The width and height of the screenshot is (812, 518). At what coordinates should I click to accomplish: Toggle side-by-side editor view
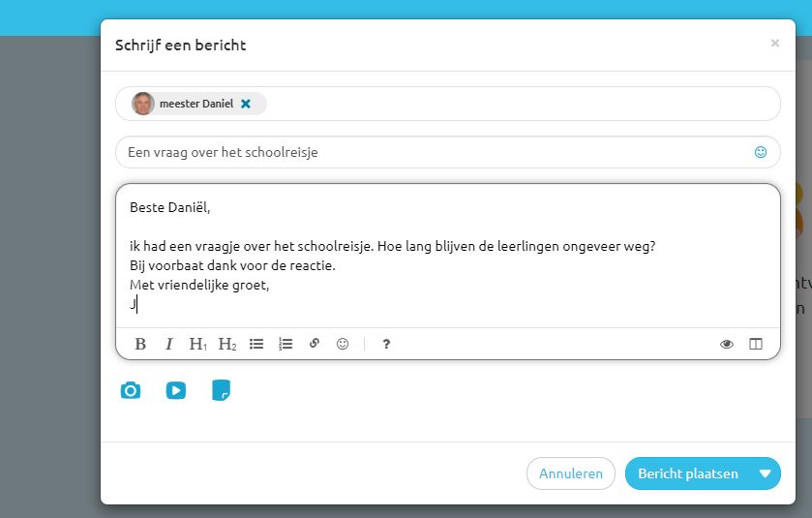point(756,344)
